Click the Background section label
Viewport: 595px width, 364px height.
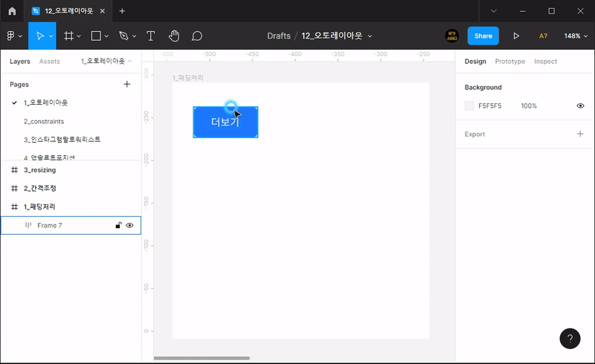click(483, 87)
